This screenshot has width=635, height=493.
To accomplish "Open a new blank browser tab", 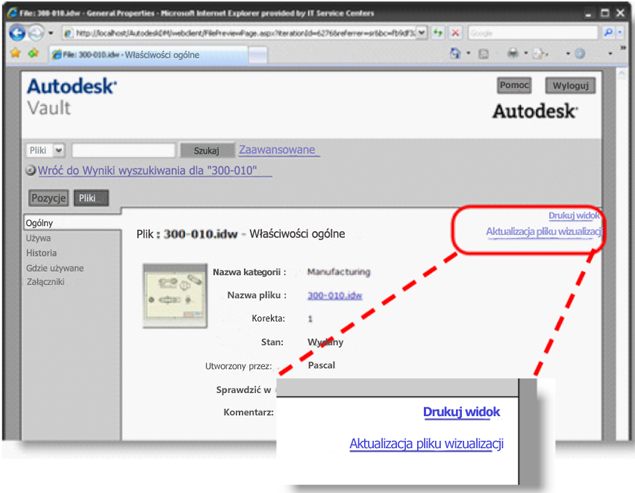I will pyautogui.click(x=258, y=55).
